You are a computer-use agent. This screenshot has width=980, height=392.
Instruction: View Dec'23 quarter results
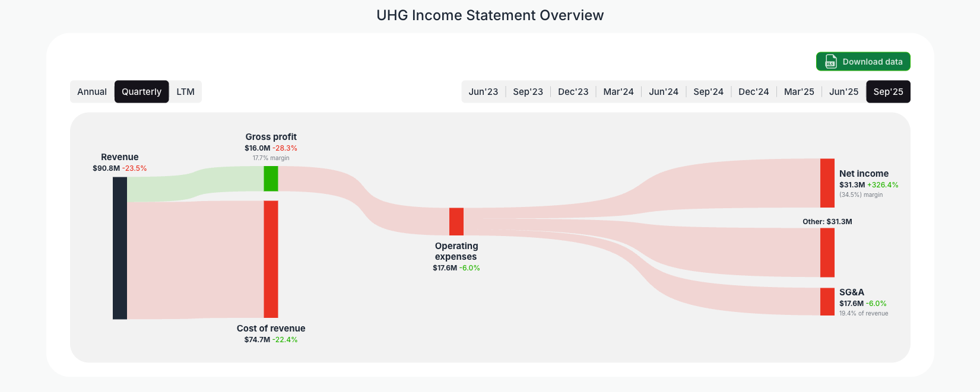pos(573,91)
